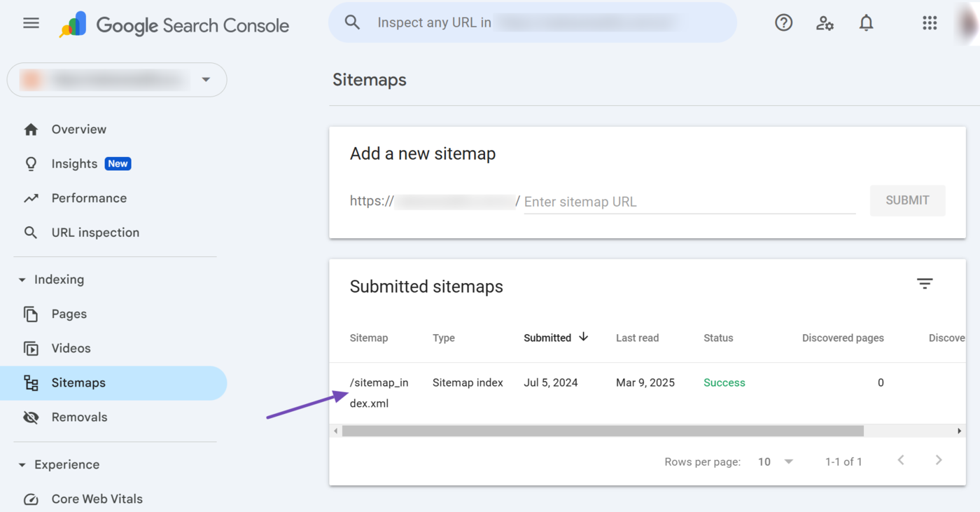Open the notifications bell

click(x=866, y=23)
